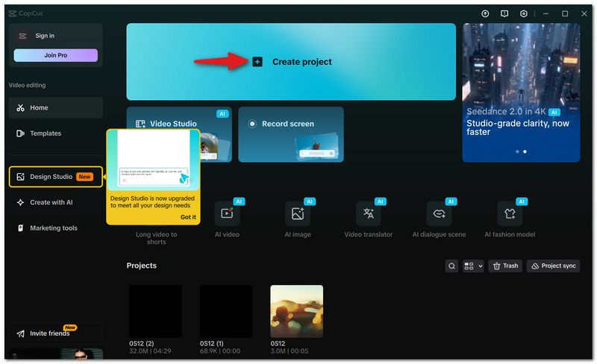
Task: Click the Templates icon
Action: click(20, 134)
